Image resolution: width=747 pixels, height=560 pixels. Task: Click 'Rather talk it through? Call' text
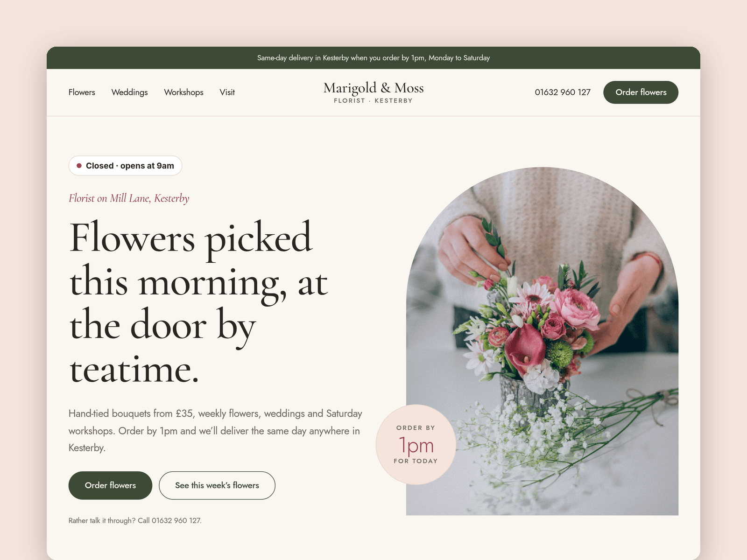pos(109,520)
